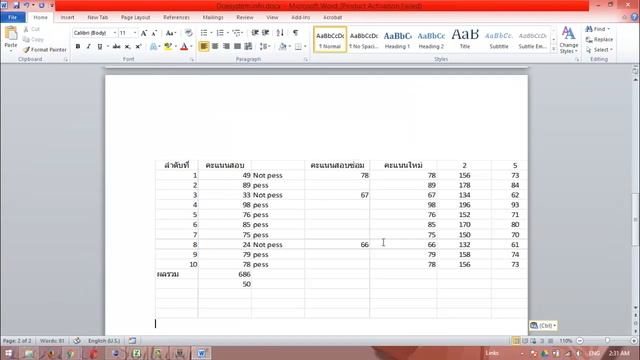Open the Paragraph dialog launcher
The image size is (640, 360).
point(306,60)
